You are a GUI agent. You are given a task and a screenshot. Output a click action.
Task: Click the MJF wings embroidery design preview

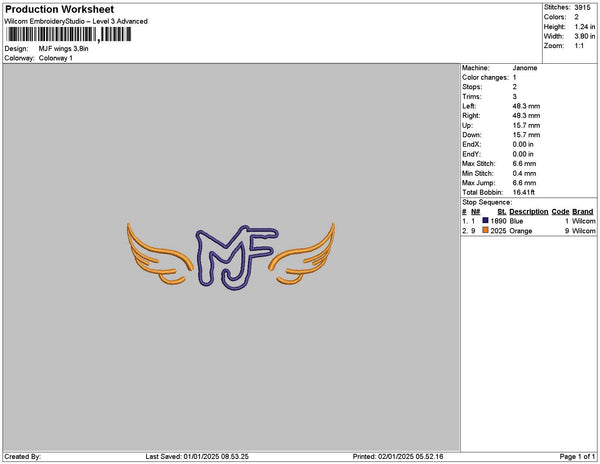coord(231,257)
